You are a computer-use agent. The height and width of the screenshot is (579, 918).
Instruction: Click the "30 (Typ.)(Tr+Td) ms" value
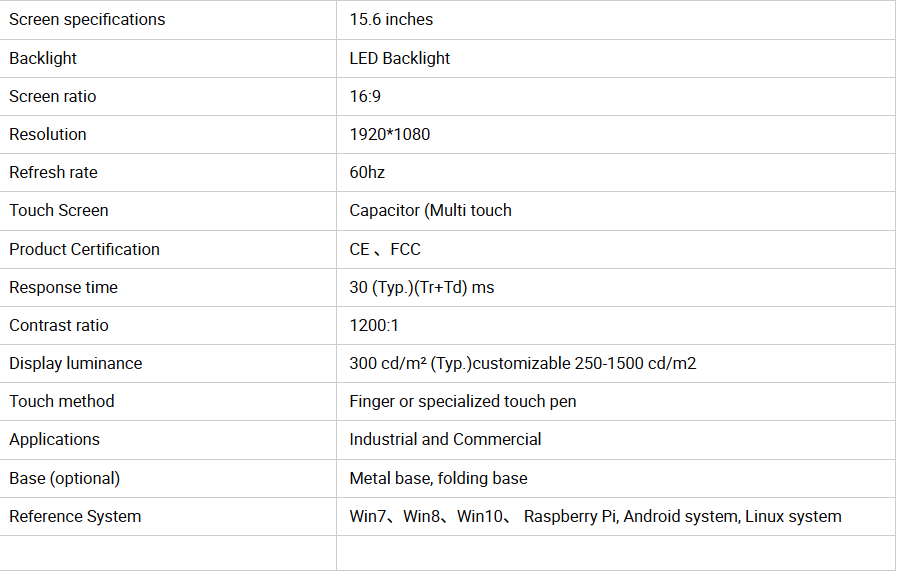422,287
